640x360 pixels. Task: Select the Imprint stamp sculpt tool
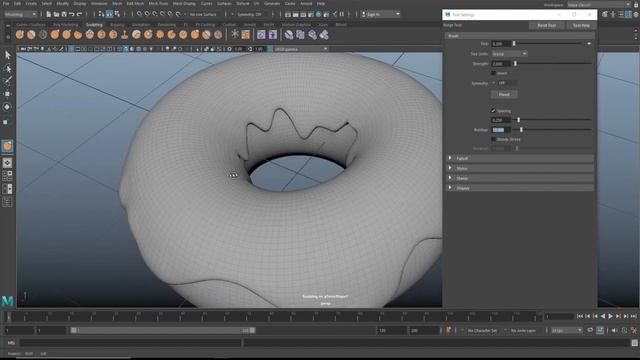(x=125, y=35)
